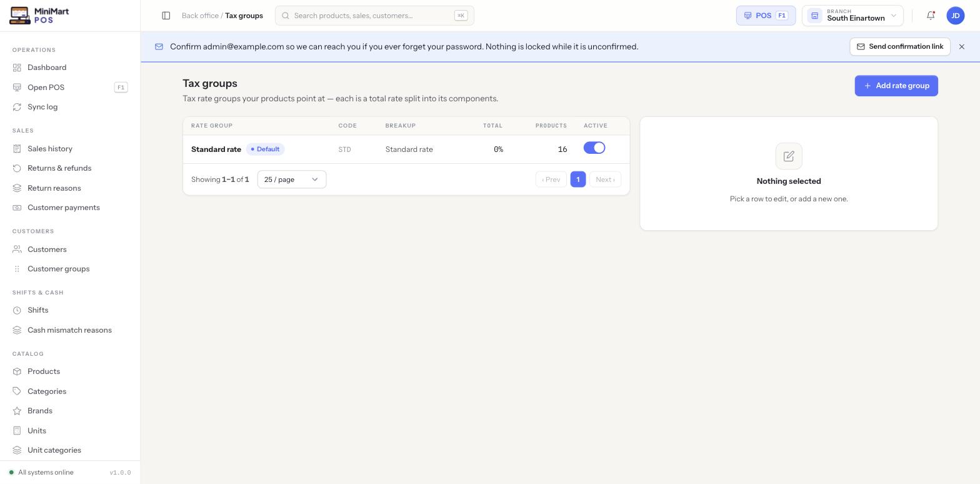This screenshot has height=484, width=980.
Task: Click the Standard rate breakup cell
Action: (x=409, y=149)
